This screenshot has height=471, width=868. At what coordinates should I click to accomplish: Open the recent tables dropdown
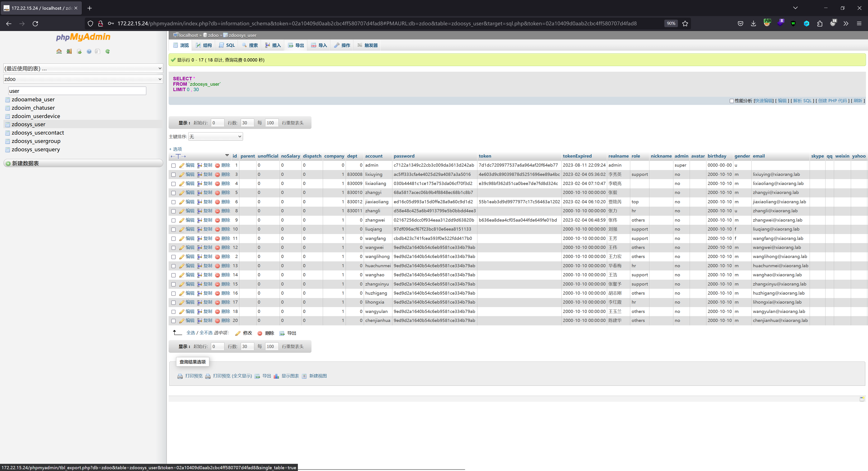83,69
